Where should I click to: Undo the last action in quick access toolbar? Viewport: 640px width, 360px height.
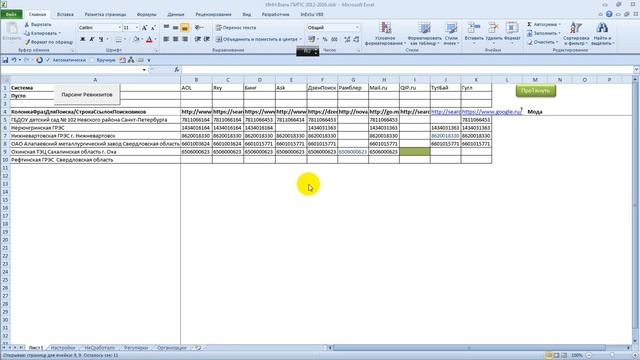(x=14, y=60)
